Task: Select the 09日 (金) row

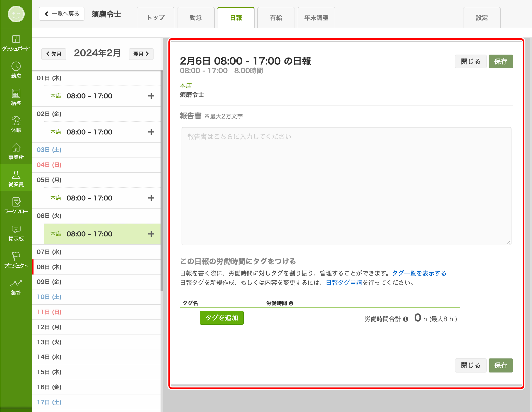Action: [x=96, y=282]
